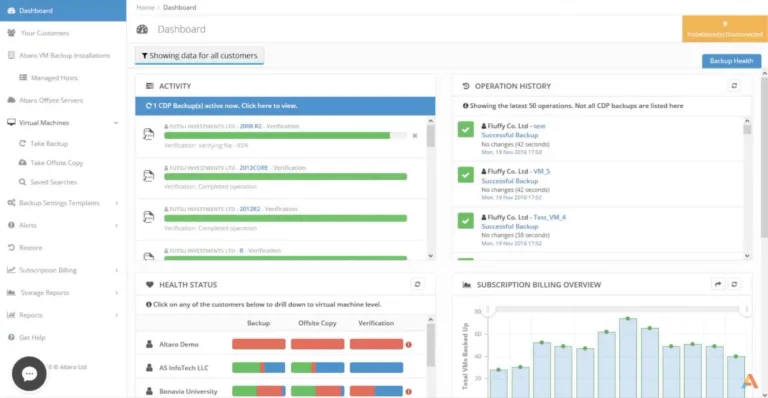The width and height of the screenshot is (768, 398).
Task: Drill down into AS InfoTech LLC
Action: pos(184,368)
